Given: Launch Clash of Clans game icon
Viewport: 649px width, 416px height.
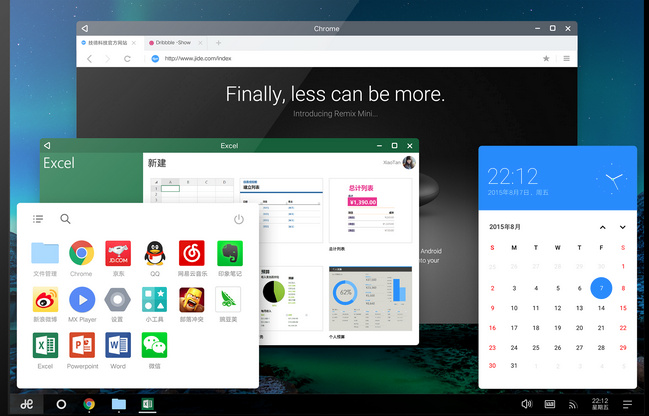Looking at the screenshot, I should pos(191,299).
